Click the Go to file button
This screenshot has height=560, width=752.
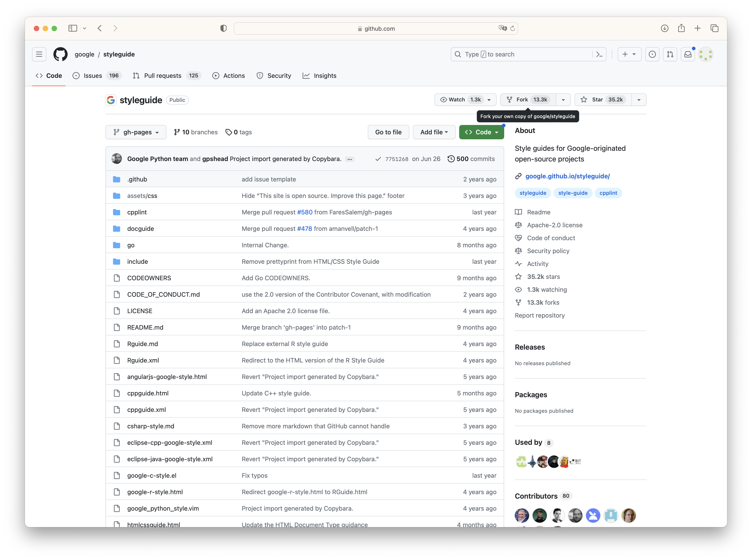[388, 132]
